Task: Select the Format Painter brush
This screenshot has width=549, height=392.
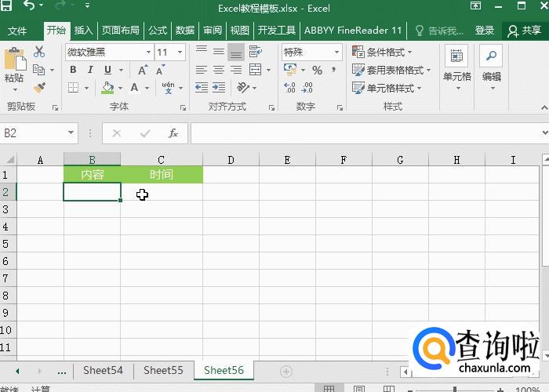Action: 39,88
